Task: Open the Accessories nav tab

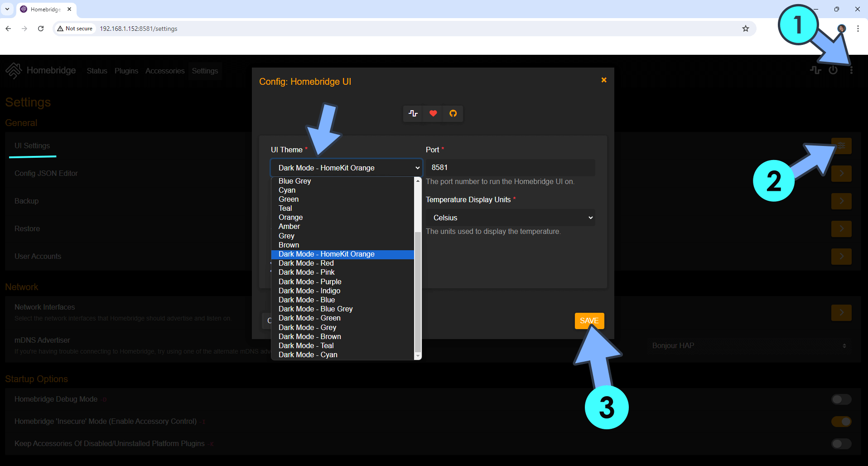Action: pos(165,71)
